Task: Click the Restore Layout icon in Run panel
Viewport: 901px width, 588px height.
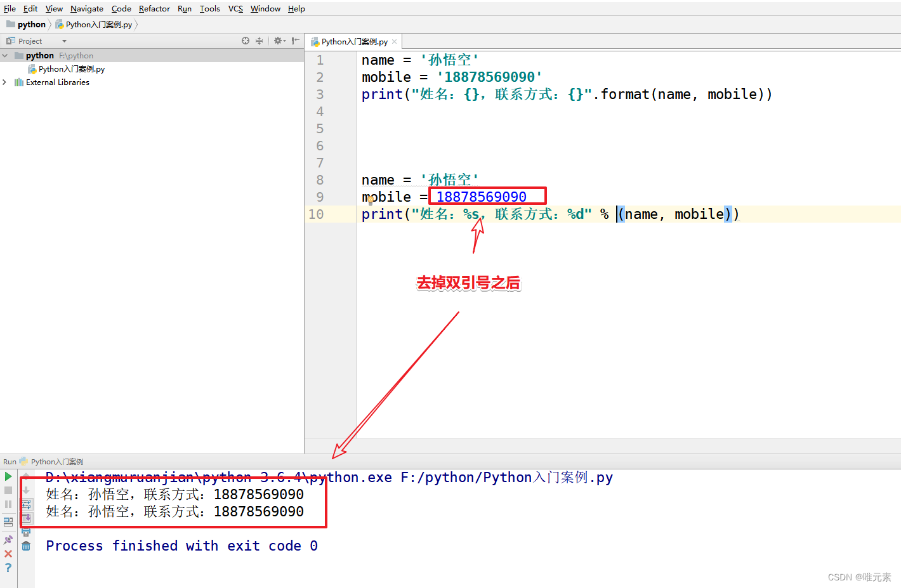Action: tap(8, 520)
